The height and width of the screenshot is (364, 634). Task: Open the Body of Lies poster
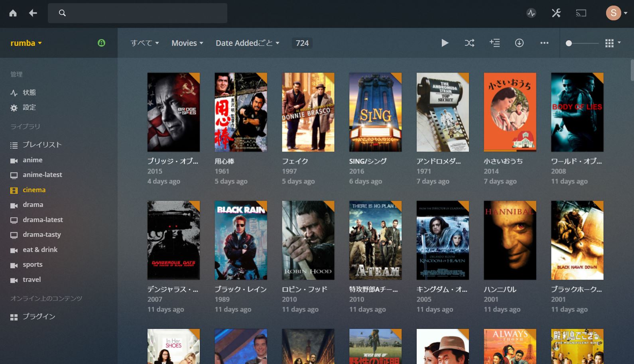point(577,112)
